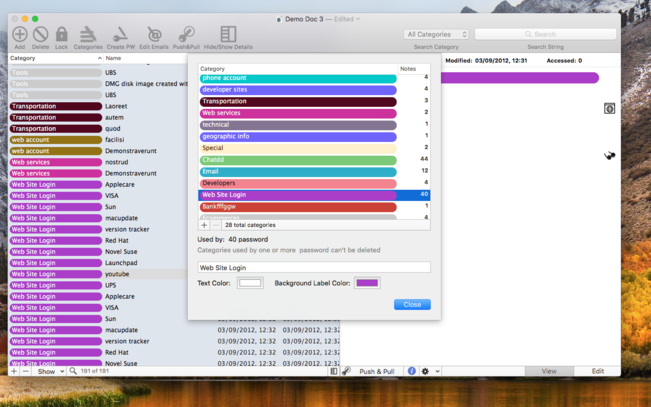Click the panel layout icon beside Push & Pull
The width and height of the screenshot is (651, 407).
tap(334, 371)
